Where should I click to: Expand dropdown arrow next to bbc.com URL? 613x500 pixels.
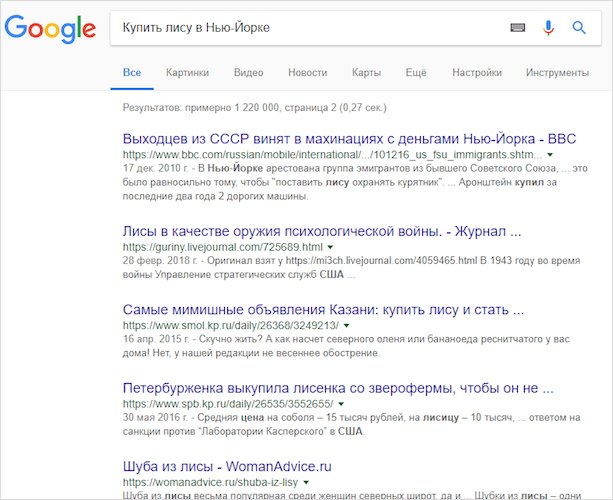pos(550,155)
